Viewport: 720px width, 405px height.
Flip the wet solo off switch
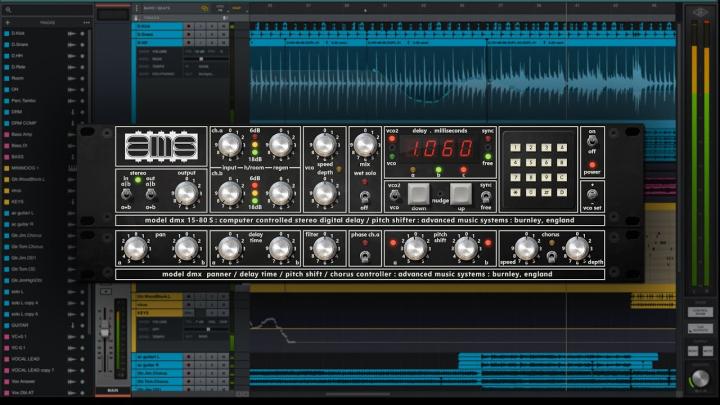click(x=365, y=197)
